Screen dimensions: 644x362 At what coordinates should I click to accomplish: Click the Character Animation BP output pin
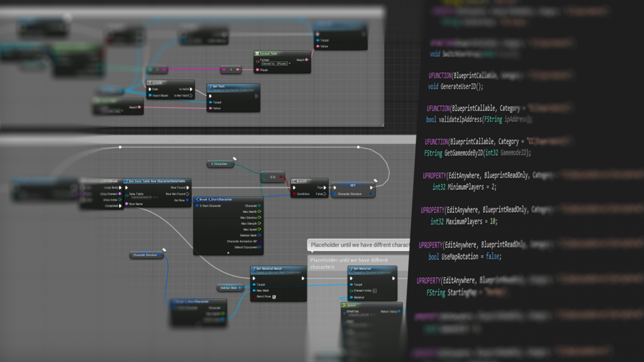[x=259, y=241]
